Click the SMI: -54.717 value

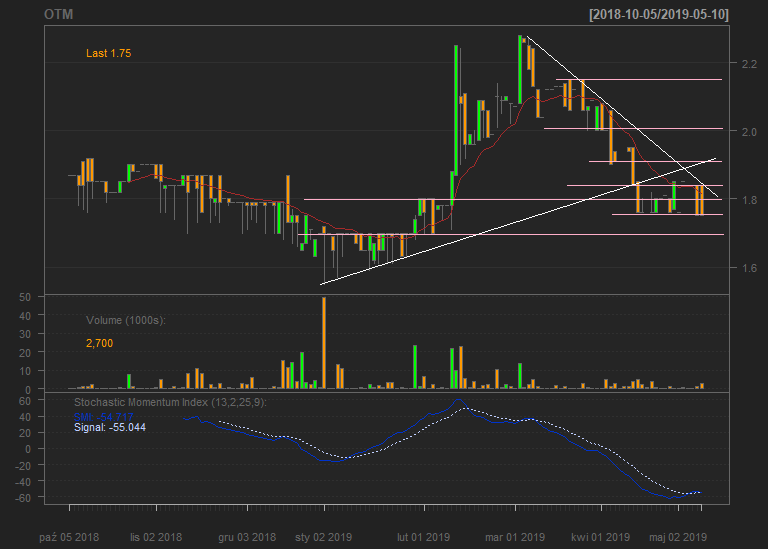(x=103, y=417)
